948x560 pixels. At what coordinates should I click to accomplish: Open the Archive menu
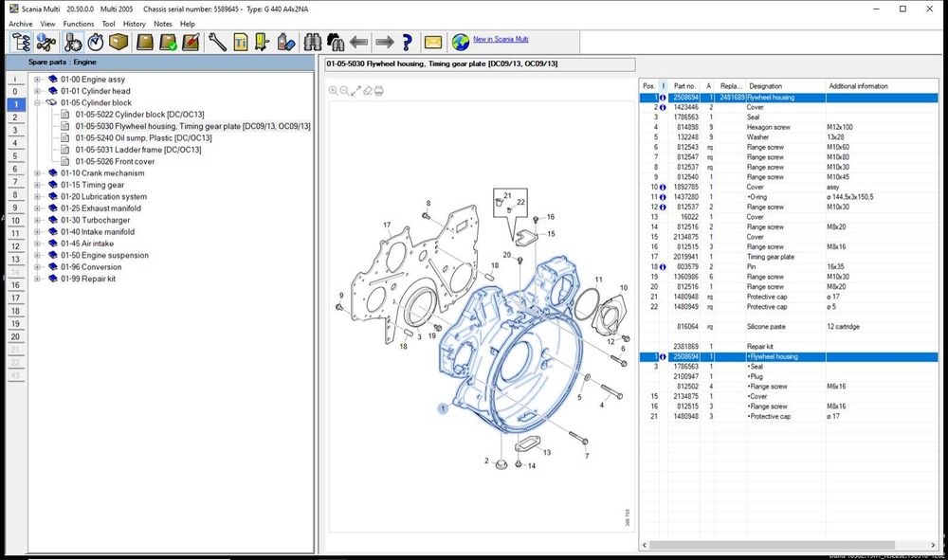click(x=20, y=24)
